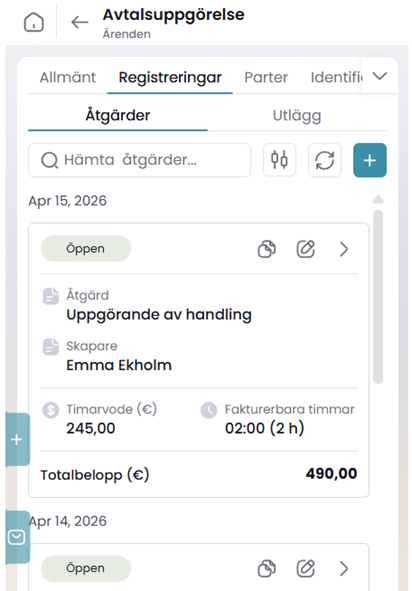This screenshot has height=591, width=412.
Task: Select the Åtgärder sub-tab
Action: pos(118,115)
